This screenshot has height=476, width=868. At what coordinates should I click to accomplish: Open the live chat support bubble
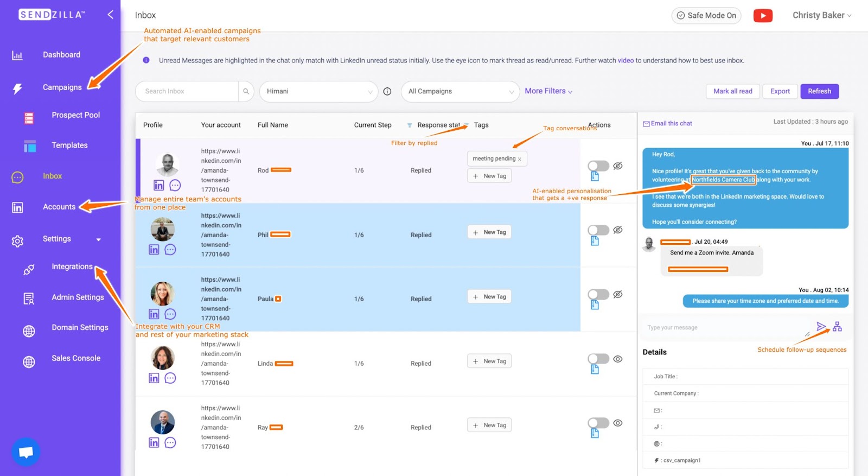click(25, 452)
